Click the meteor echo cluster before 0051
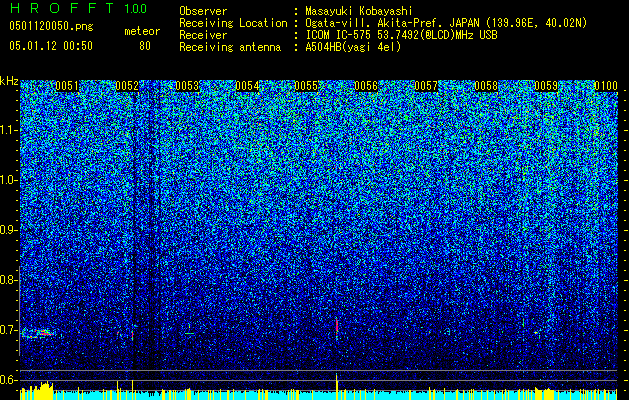Viewport: 629px width, 400px height. click(x=37, y=333)
